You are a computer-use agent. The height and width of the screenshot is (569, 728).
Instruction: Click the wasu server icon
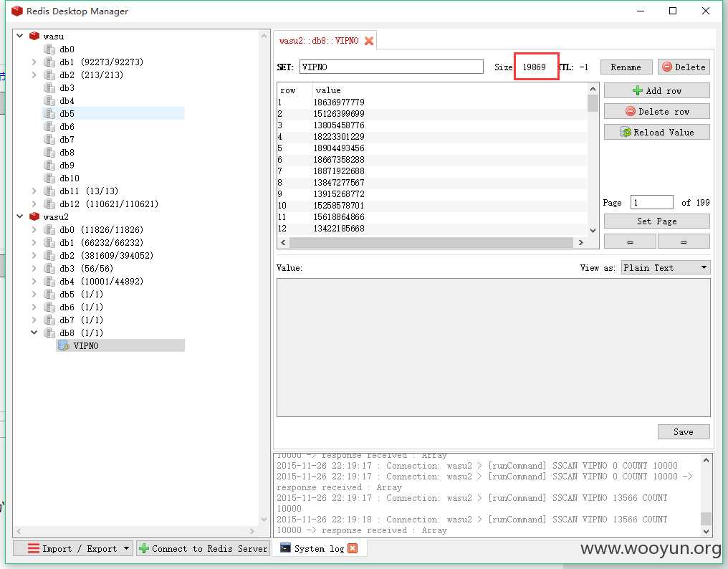pyautogui.click(x=34, y=36)
